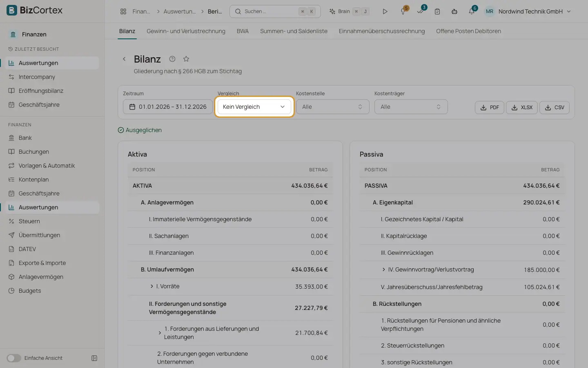
Task: Expand IV. Gewinnvortrag/Verlustvortrag row
Action: [x=384, y=269]
